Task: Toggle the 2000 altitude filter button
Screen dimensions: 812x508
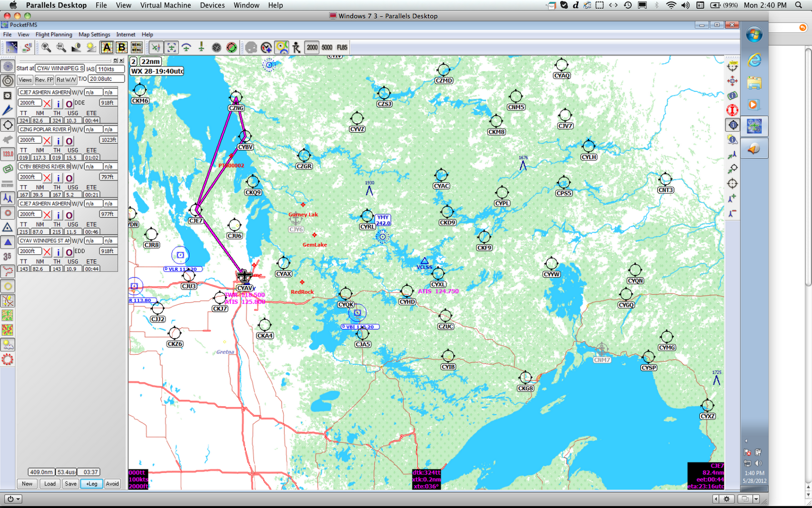Action: point(312,47)
